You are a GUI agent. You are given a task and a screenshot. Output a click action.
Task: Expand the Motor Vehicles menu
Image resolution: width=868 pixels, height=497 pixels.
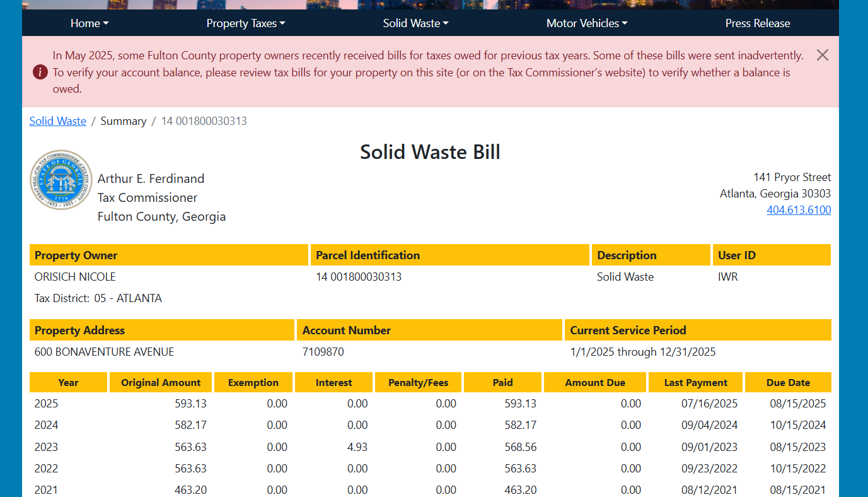click(586, 23)
